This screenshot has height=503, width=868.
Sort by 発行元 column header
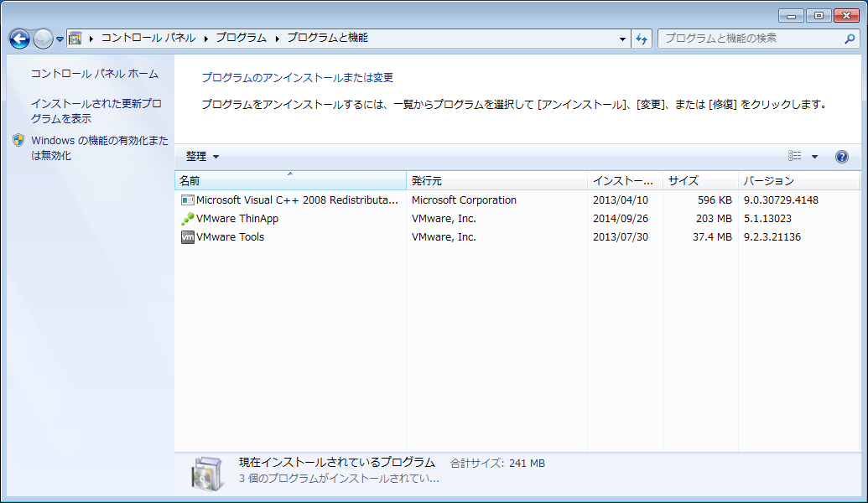coord(496,181)
